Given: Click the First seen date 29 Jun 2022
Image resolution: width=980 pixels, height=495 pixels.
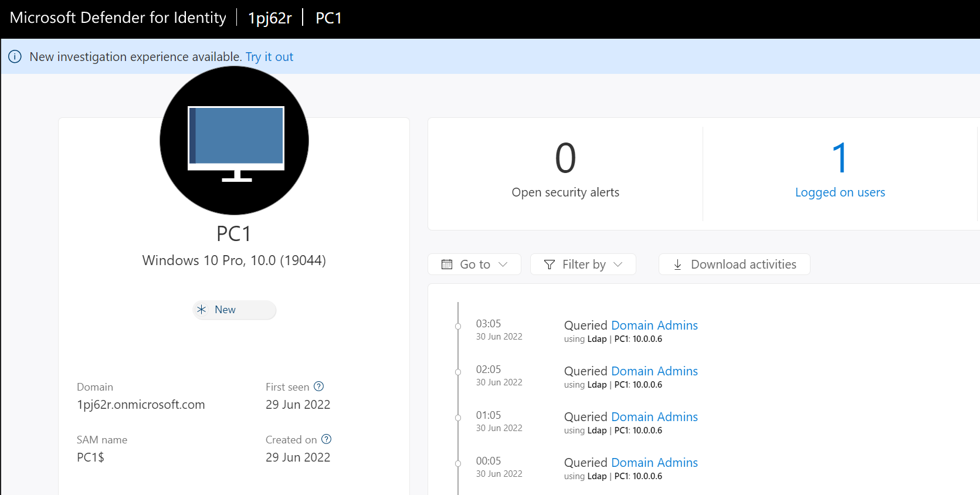Looking at the screenshot, I should [x=298, y=405].
